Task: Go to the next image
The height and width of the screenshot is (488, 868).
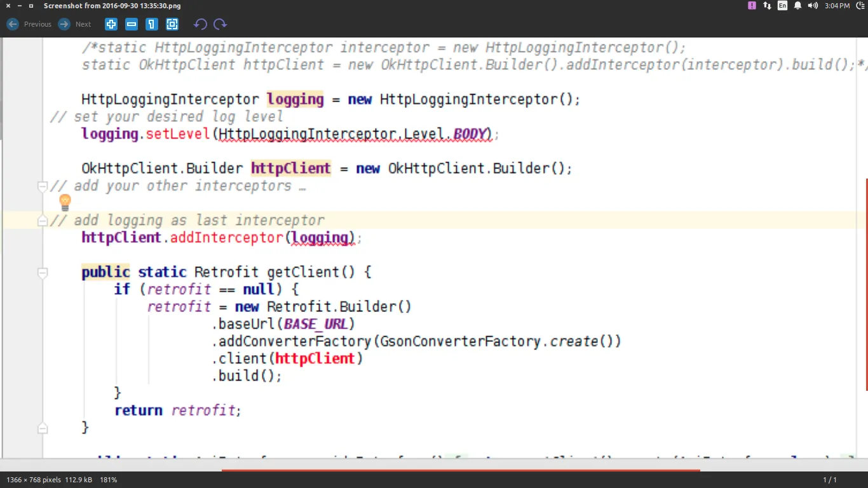Action: click(x=75, y=24)
